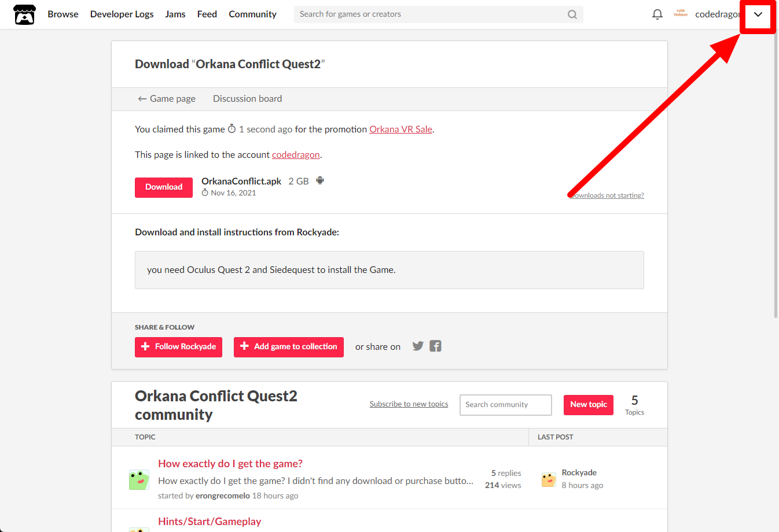This screenshot has height=532, width=779.
Task: Click the Oculus Quest 2 install instructions text
Action: click(x=271, y=269)
